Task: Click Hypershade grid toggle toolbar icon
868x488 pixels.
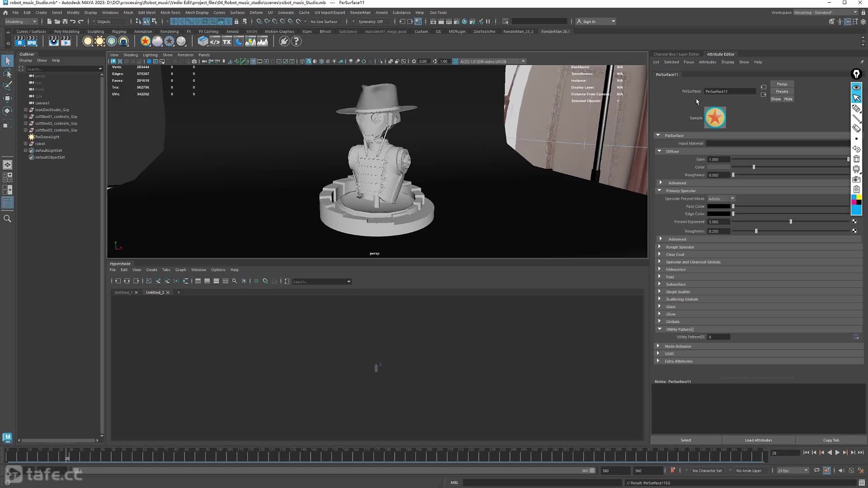Action: [x=256, y=281]
